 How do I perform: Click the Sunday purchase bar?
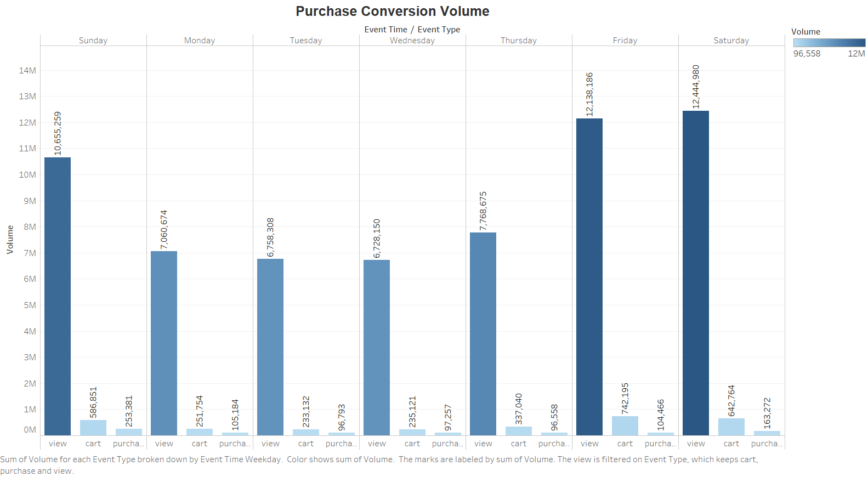(x=129, y=432)
